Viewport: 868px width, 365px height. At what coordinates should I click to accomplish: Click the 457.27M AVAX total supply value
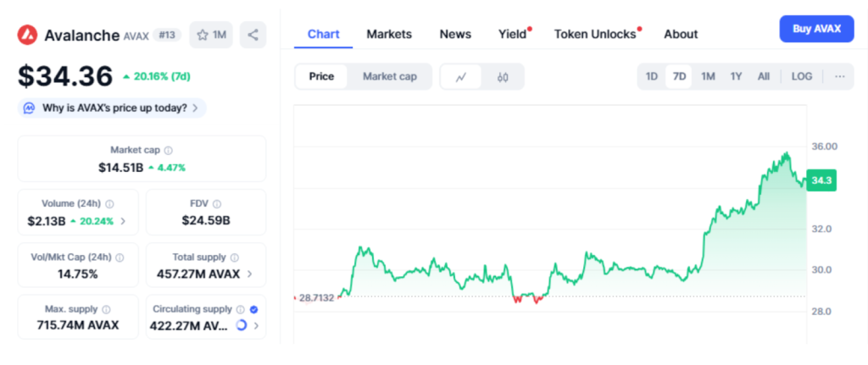point(198,274)
